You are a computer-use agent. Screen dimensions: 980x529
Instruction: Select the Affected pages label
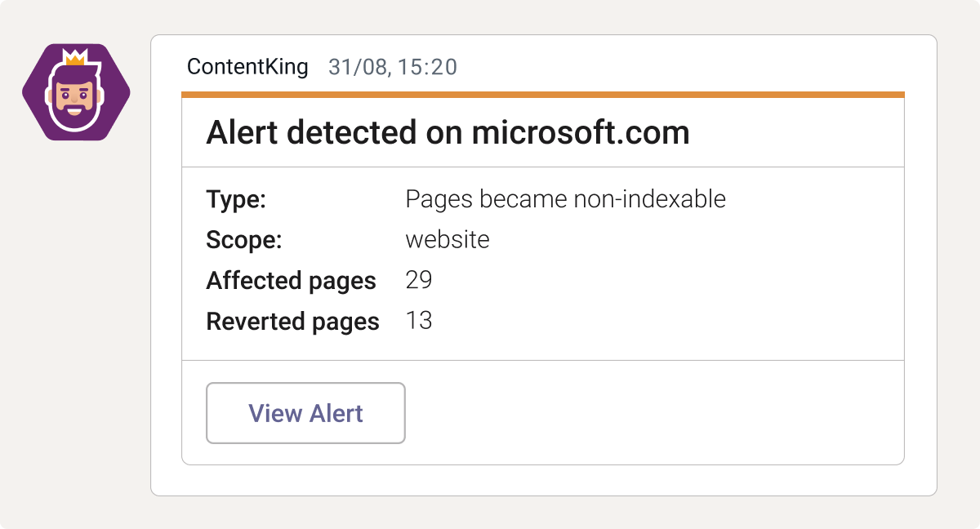click(292, 280)
